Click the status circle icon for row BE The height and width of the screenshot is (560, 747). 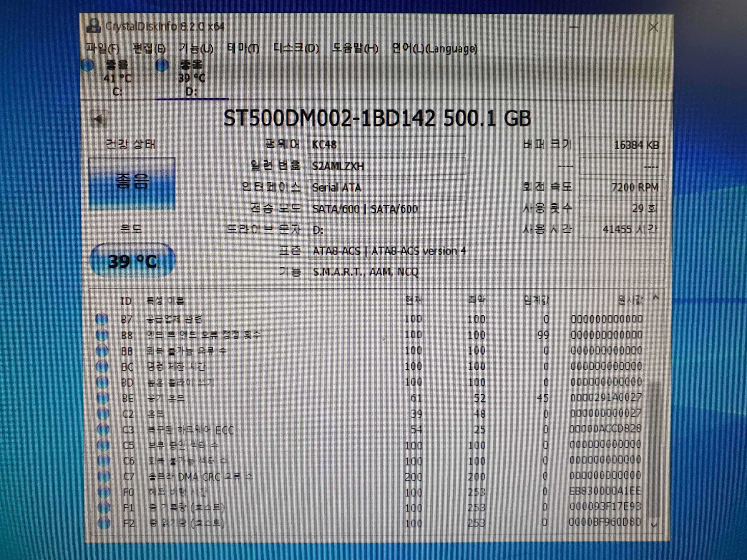(x=103, y=398)
